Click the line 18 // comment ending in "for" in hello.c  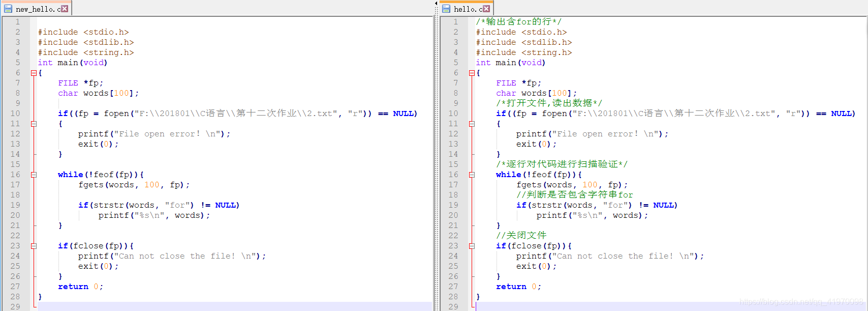click(x=575, y=194)
